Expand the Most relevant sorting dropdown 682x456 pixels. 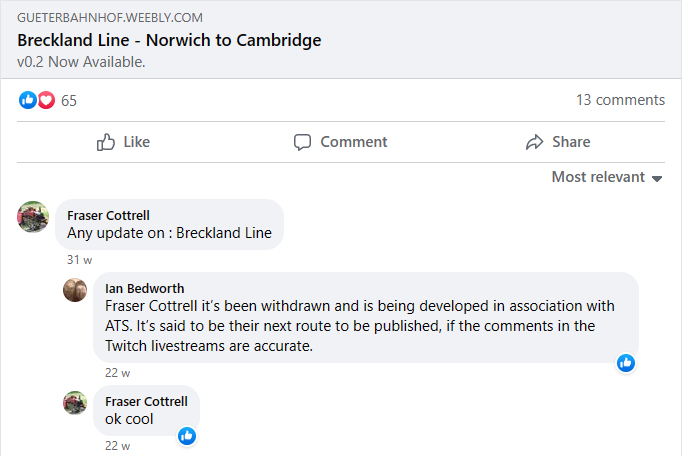607,177
